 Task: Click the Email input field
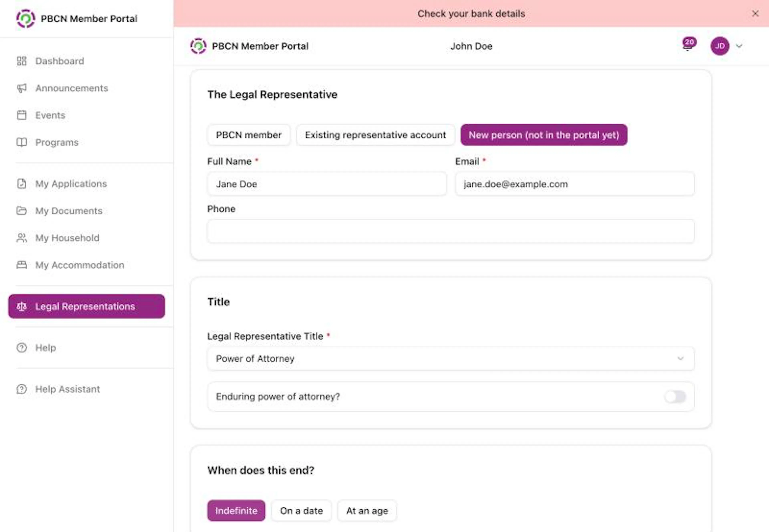point(575,184)
